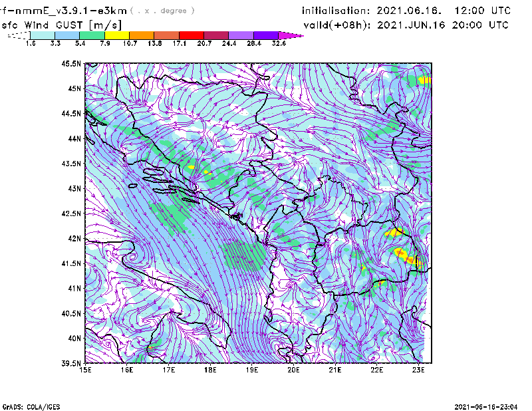Pick the red 17.1–20.7 legend swatch
532x411 pixels.
(192, 35)
